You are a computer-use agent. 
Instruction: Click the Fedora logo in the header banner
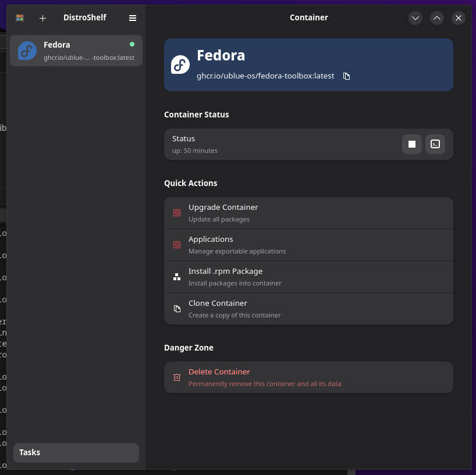[180, 65]
